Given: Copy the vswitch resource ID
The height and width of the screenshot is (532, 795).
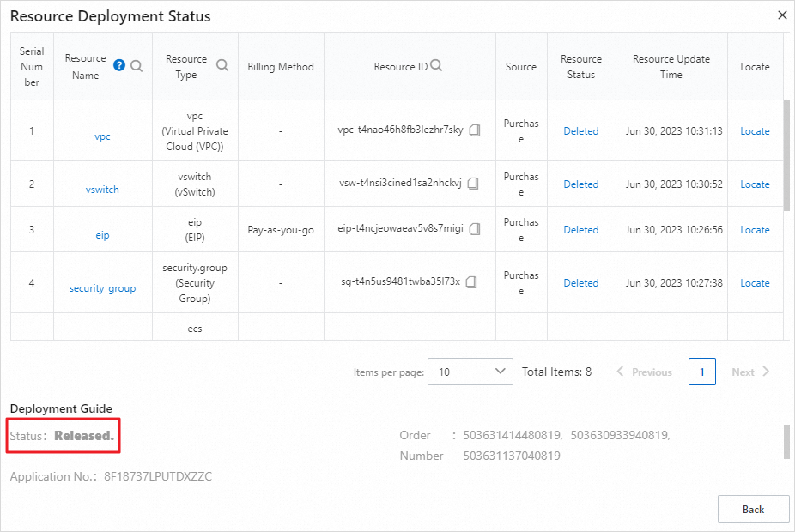Looking at the screenshot, I should pyautogui.click(x=472, y=184).
